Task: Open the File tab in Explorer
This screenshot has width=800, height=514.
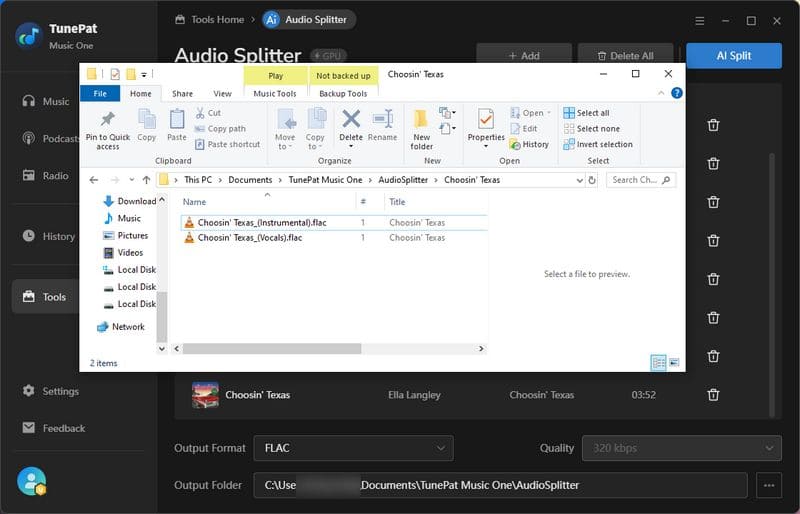Action: [100, 93]
